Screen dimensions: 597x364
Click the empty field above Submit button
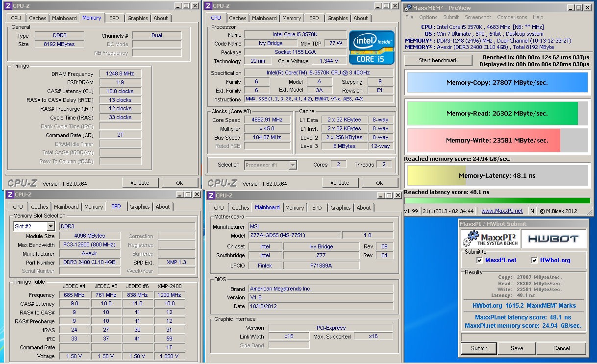pyautogui.click(x=523, y=337)
